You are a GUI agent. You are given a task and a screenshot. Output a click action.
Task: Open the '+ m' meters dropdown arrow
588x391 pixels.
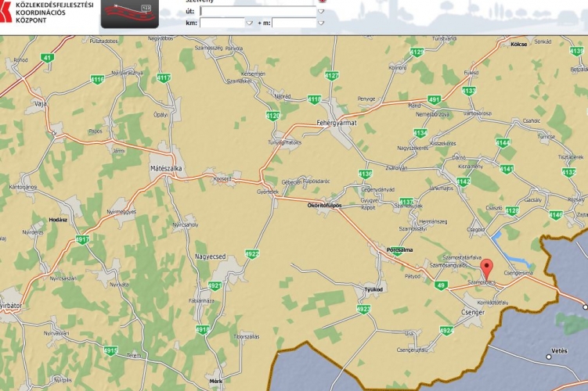[321, 23]
